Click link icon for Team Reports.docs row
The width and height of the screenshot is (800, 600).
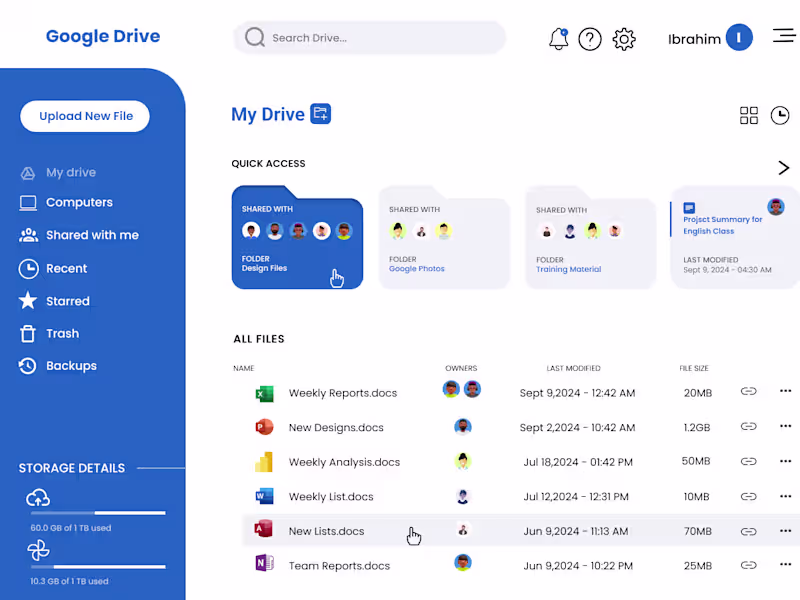(748, 566)
